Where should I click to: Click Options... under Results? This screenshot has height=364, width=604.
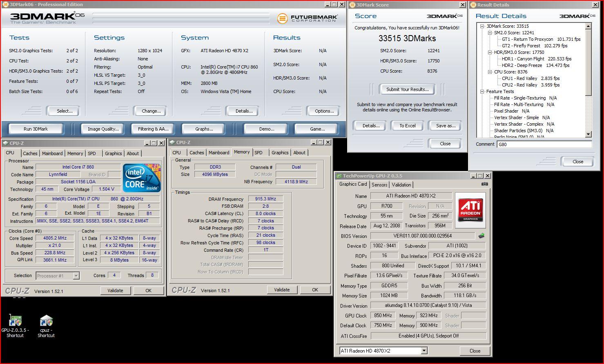[x=324, y=111]
